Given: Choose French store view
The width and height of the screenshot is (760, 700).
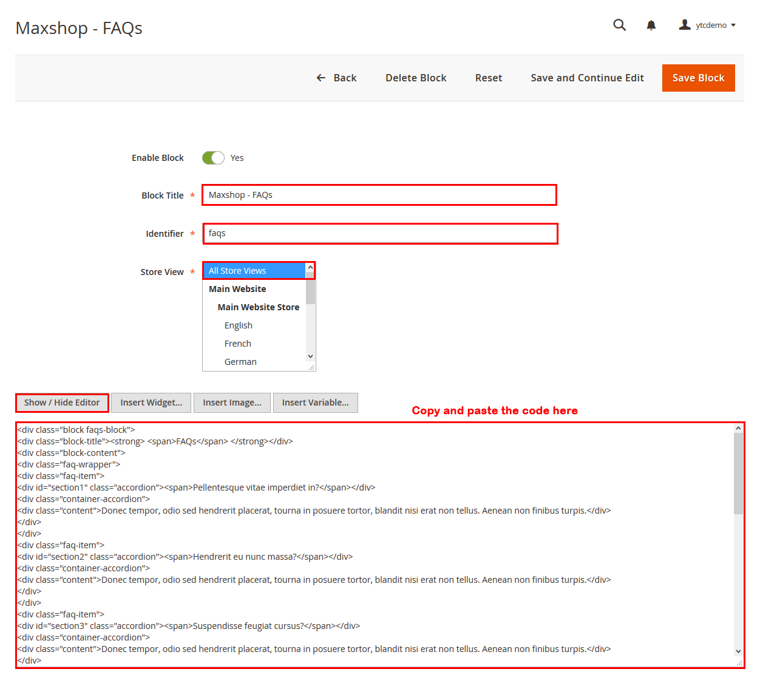Looking at the screenshot, I should (254, 344).
